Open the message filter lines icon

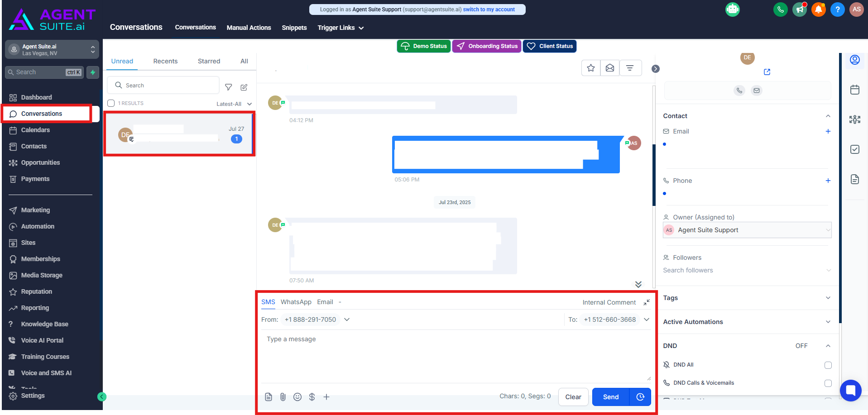pyautogui.click(x=630, y=68)
